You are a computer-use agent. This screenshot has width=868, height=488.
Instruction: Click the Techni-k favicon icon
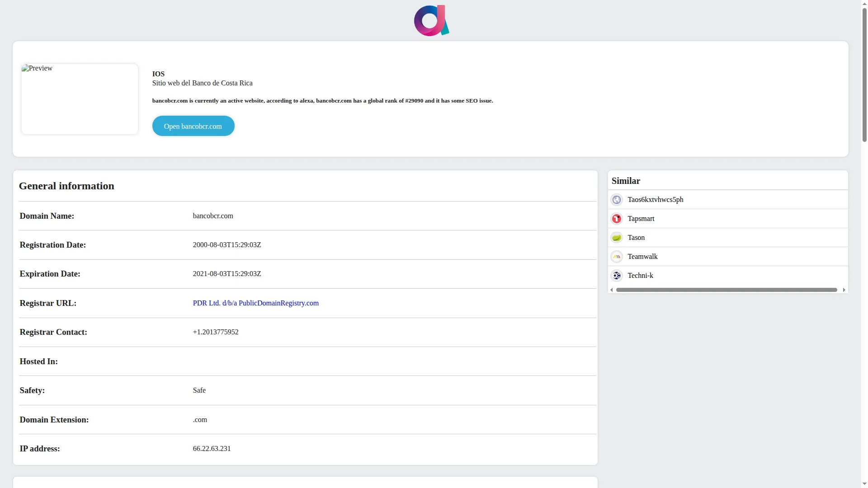[x=617, y=276]
